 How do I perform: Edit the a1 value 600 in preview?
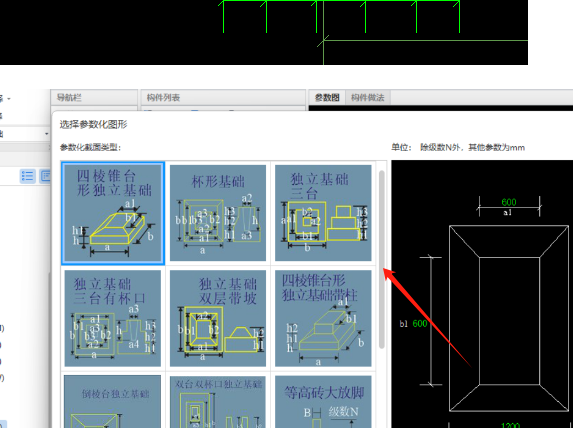tap(509, 202)
